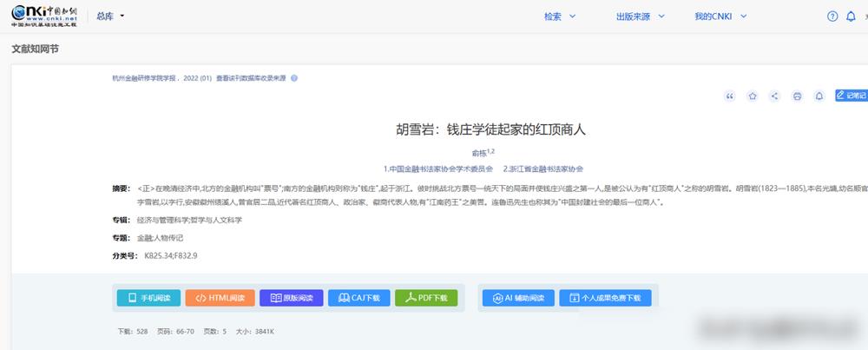
Task: Open the 检索 dropdown menu
Action: point(558,17)
